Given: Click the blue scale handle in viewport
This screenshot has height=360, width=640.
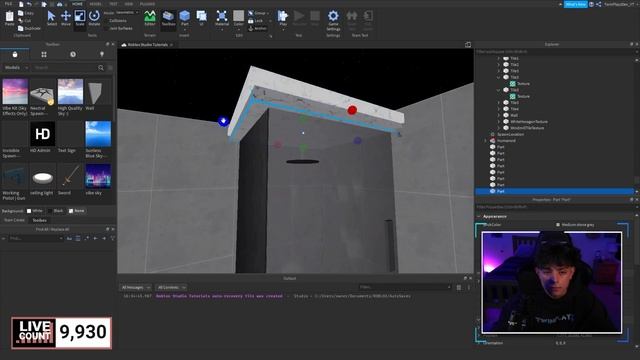Looking at the screenshot, I should point(223,121).
